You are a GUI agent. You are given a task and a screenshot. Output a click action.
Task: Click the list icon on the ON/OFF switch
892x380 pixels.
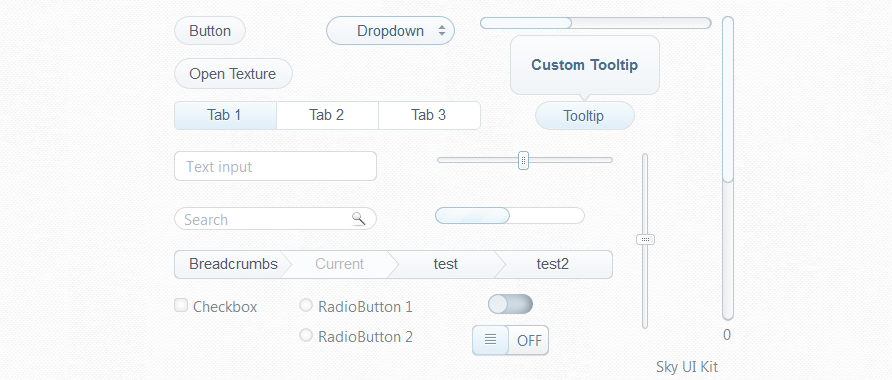pos(490,340)
